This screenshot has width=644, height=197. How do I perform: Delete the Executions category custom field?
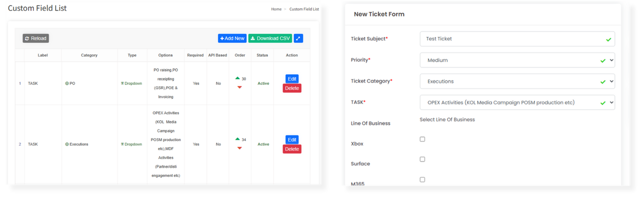coord(292,149)
